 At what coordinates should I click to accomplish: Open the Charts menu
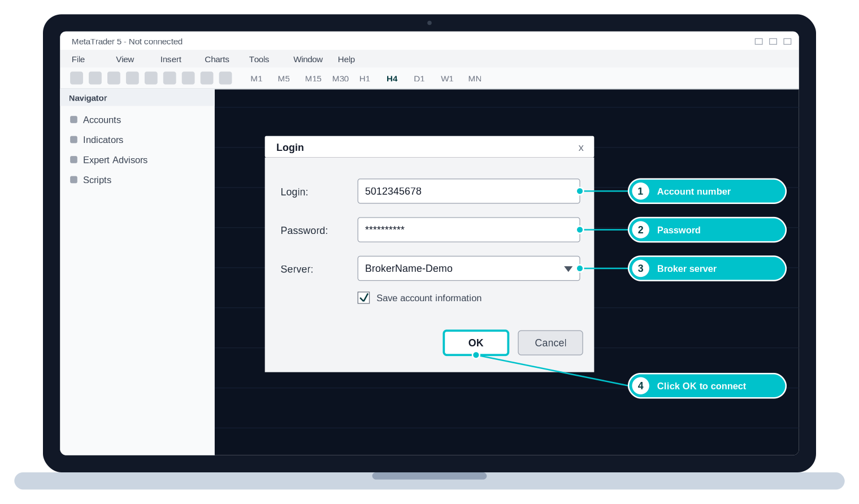click(217, 59)
